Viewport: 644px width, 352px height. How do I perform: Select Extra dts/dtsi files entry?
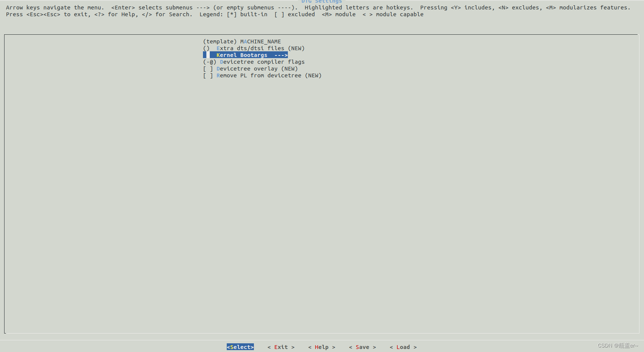coord(254,48)
